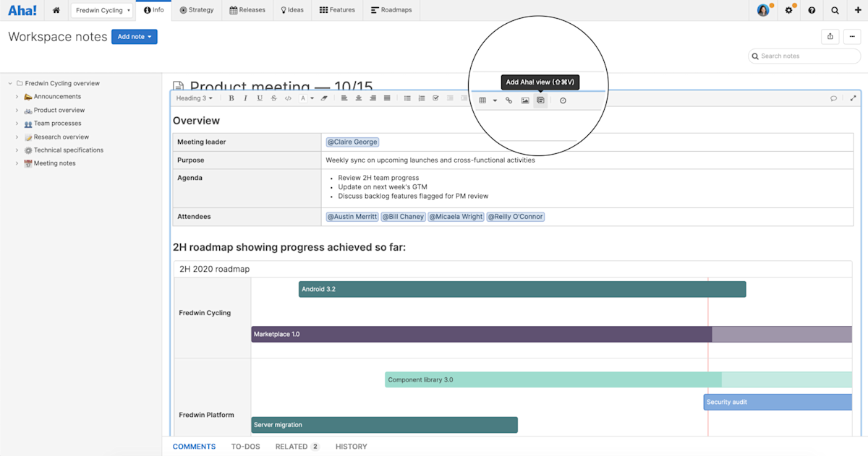
Task: Switch to the RELATED tab
Action: pos(297,447)
